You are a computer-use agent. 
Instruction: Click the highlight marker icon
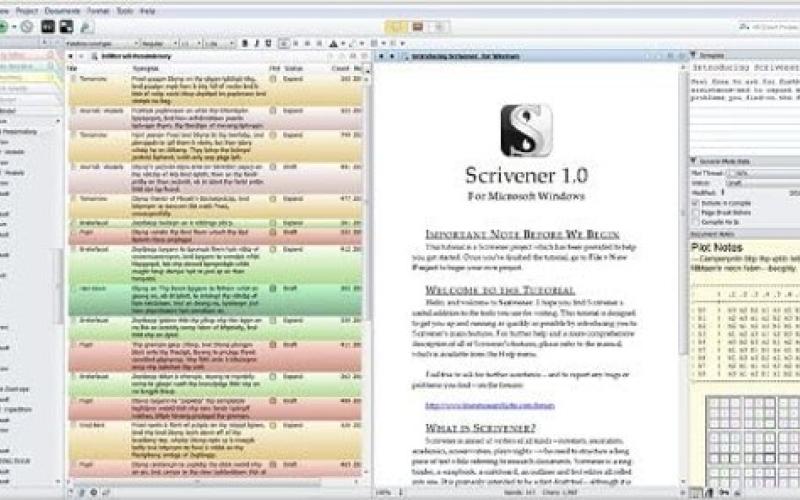coord(353,44)
